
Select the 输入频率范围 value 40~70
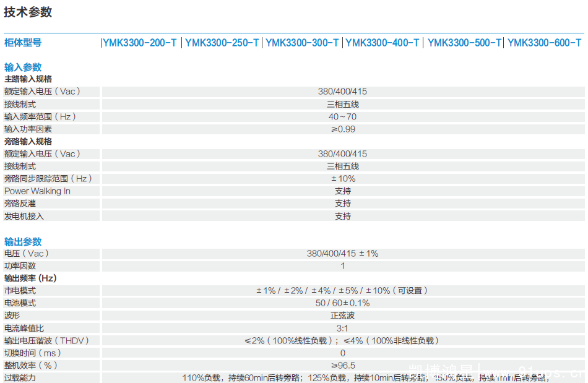tap(343, 117)
